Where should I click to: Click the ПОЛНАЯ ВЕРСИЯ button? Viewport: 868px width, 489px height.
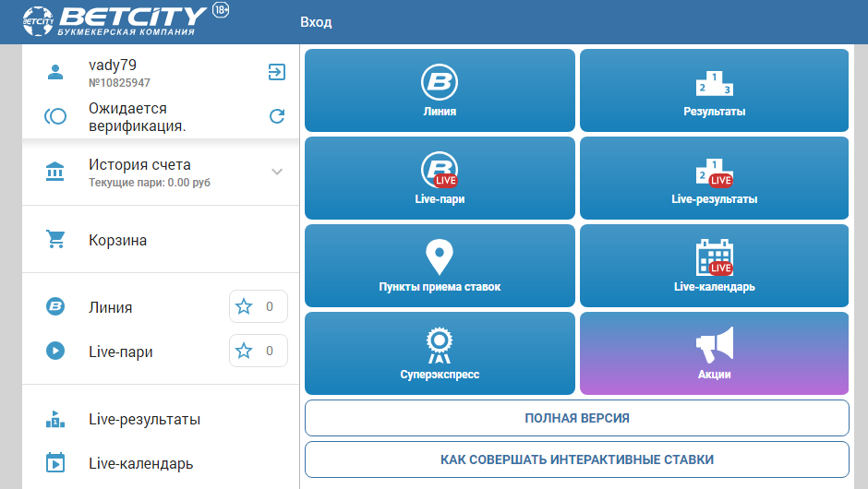577,418
